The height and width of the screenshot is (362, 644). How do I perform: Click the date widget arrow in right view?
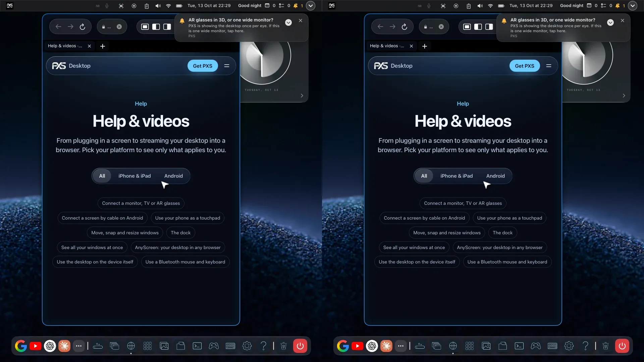point(624,96)
